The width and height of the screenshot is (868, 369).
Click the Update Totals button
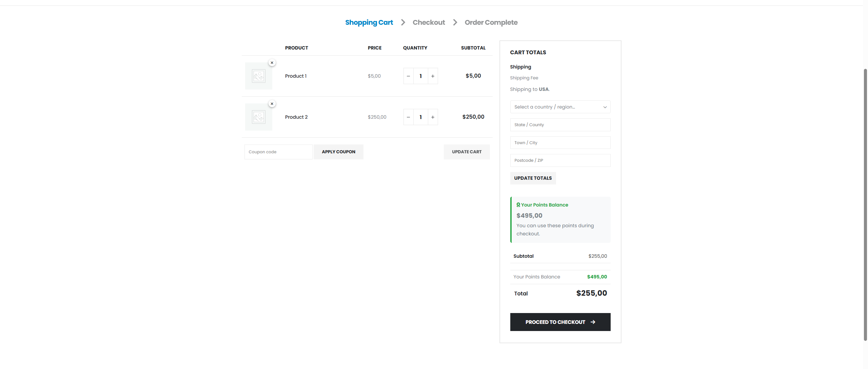533,178
